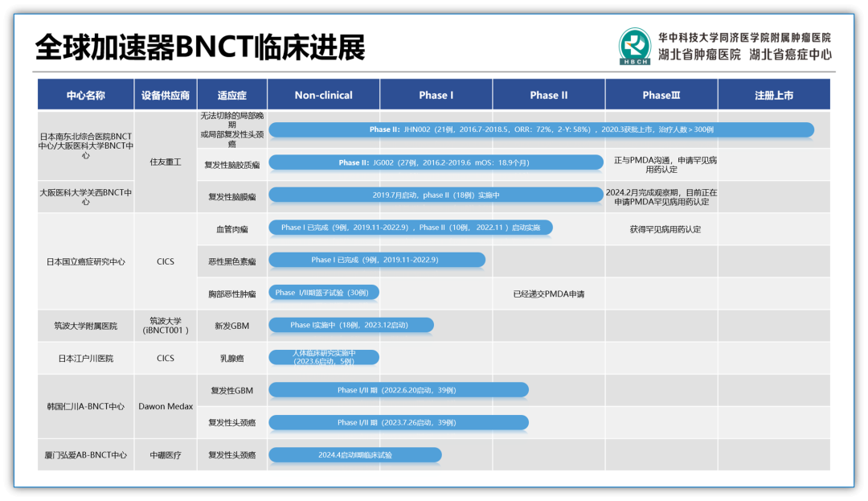This screenshot has height=501, width=868.
Task: Click the JG002 Phase II progress bar
Action: 435,162
